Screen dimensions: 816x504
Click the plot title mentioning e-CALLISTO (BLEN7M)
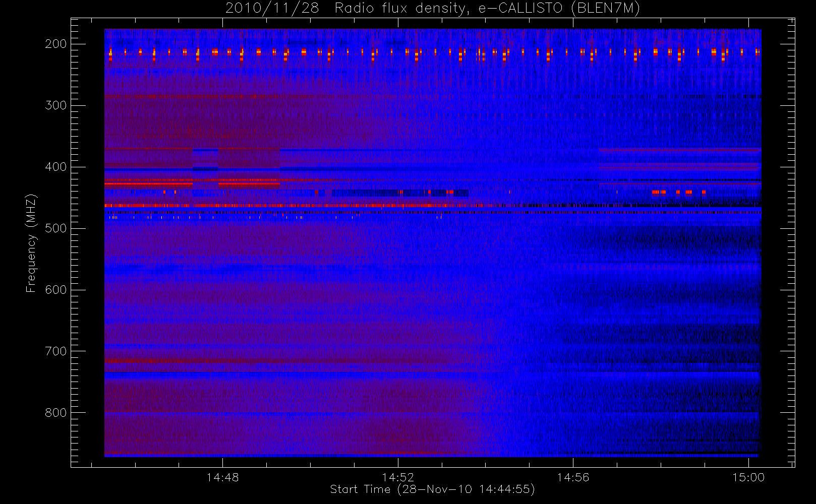click(x=433, y=8)
